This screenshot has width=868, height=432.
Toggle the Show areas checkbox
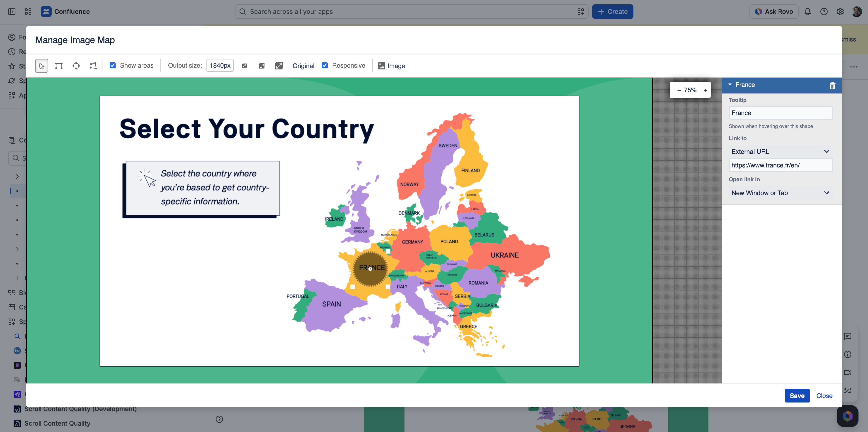pos(113,65)
